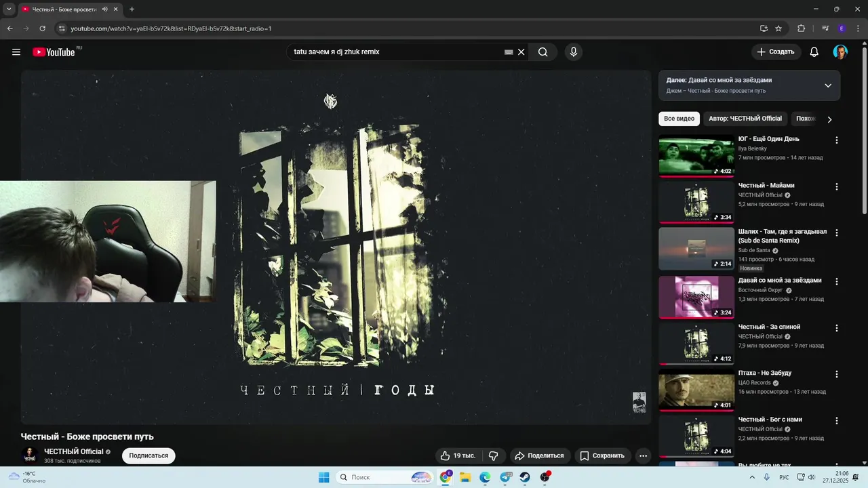Open the tab search dropdown
Viewport: 868px width, 488px height.
9,9
